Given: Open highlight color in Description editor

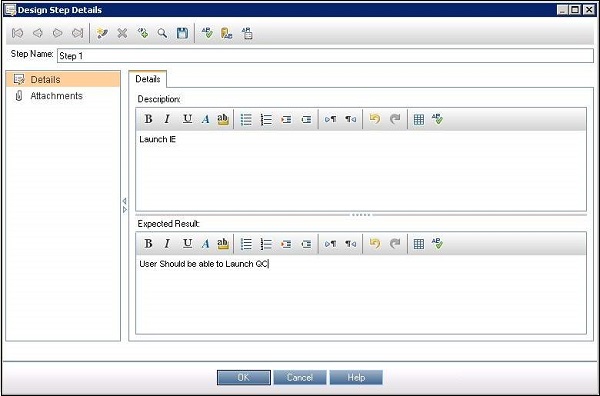Looking at the screenshot, I should coord(223,119).
